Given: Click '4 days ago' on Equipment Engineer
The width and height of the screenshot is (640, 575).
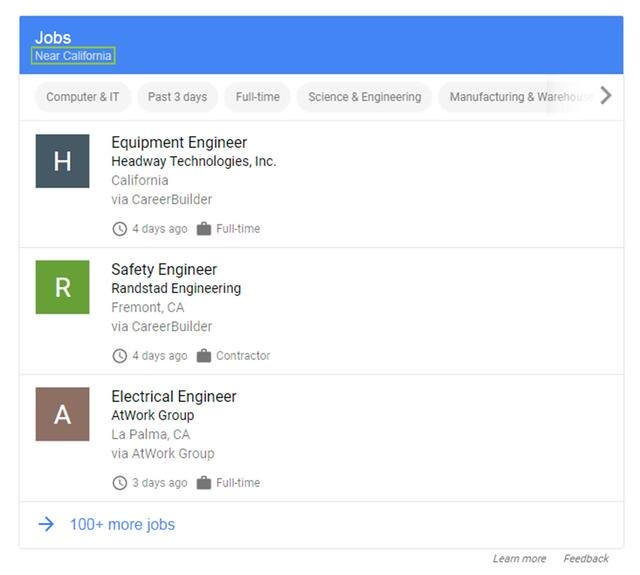Looking at the screenshot, I should pos(160,229).
